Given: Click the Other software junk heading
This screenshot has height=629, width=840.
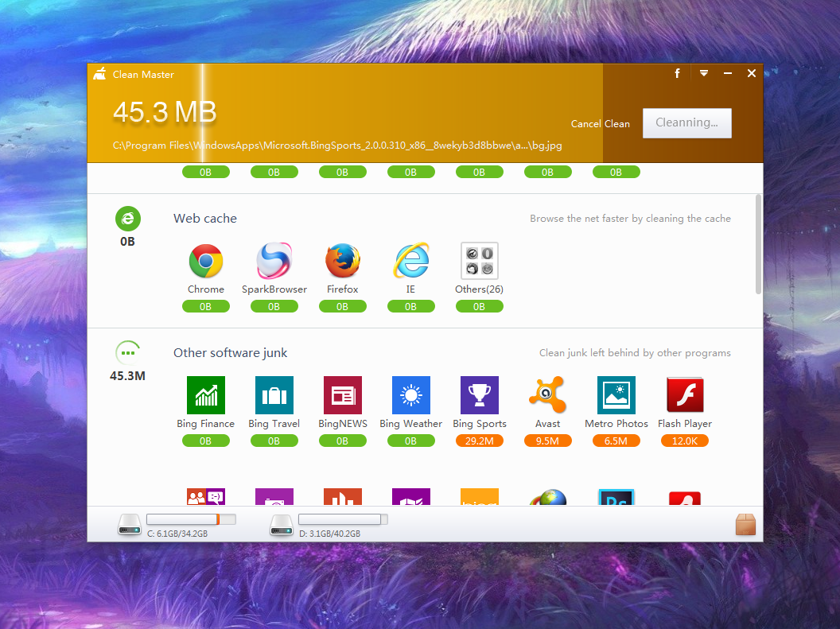Looking at the screenshot, I should [x=231, y=353].
